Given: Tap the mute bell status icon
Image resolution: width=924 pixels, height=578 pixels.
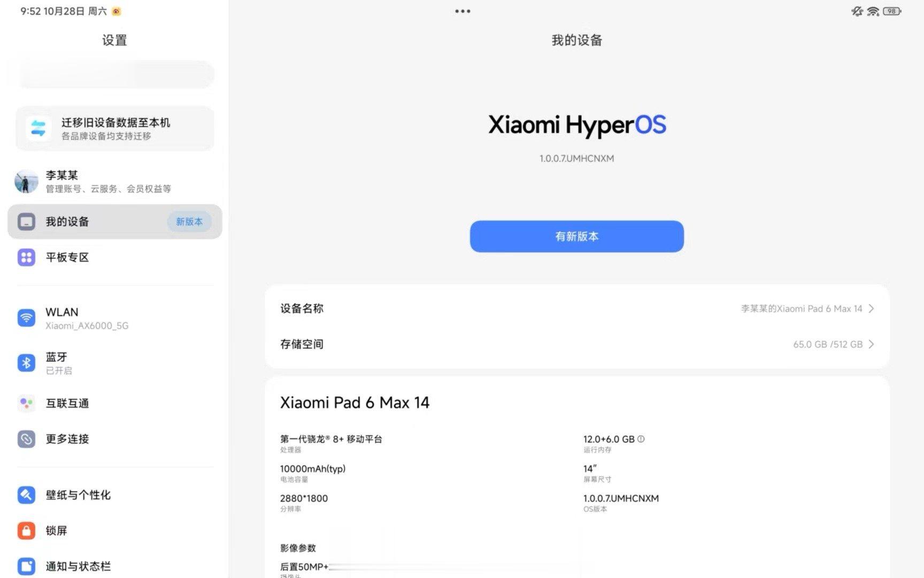Looking at the screenshot, I should (x=857, y=11).
